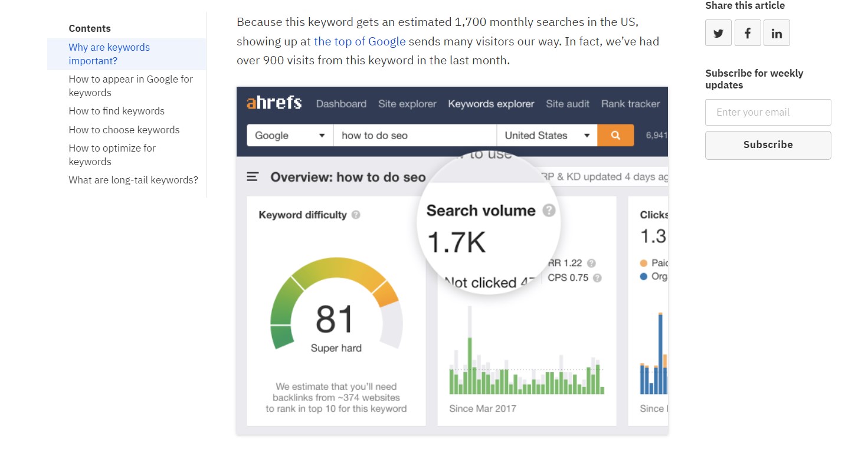The width and height of the screenshot is (868, 450).
Task: Jump to 'What are long-tail keywords?'
Action: point(133,180)
